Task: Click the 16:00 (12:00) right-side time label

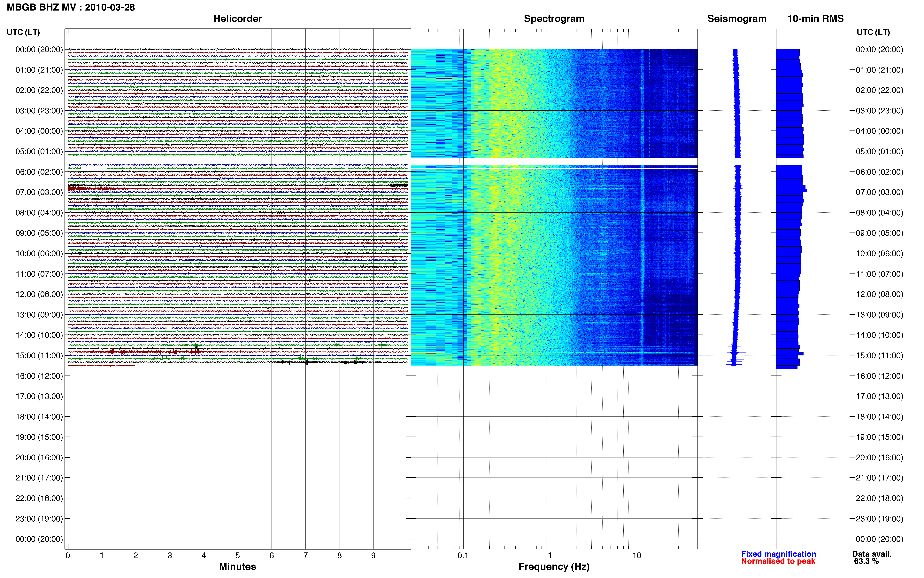Action: tap(879, 376)
